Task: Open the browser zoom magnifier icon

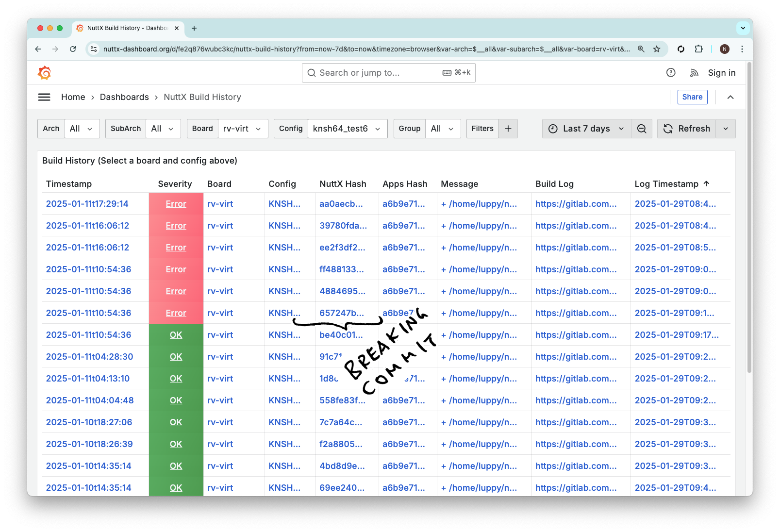Action: tap(641, 49)
